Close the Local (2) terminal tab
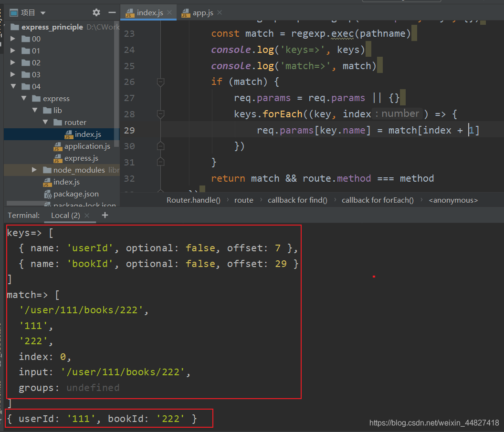 click(x=87, y=216)
